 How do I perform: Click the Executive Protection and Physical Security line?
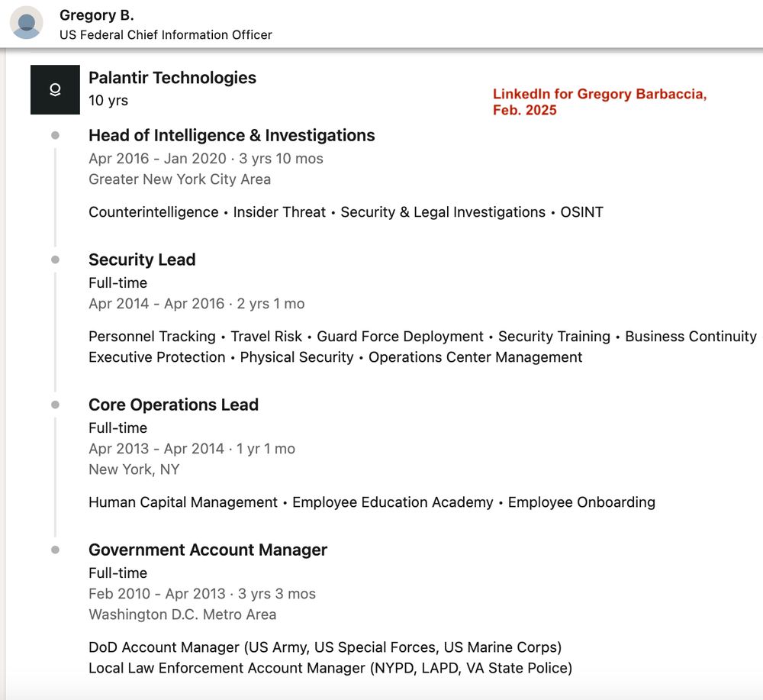coord(335,357)
